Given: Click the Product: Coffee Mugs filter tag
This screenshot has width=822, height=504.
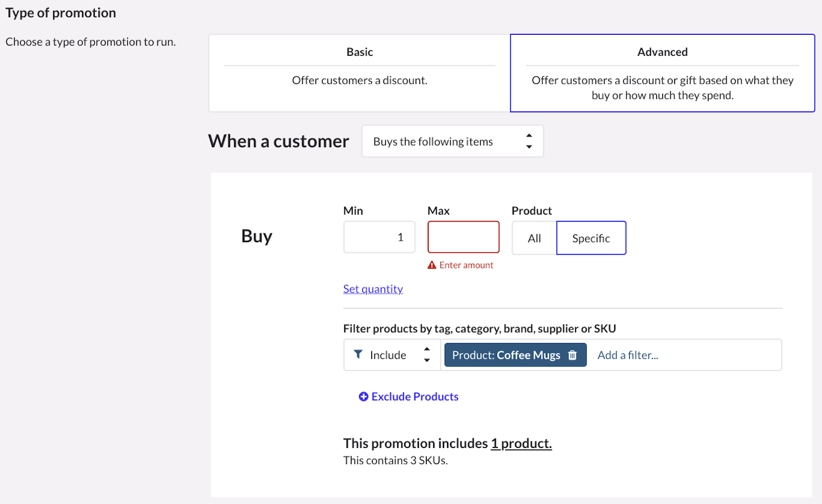Looking at the screenshot, I should [515, 355].
